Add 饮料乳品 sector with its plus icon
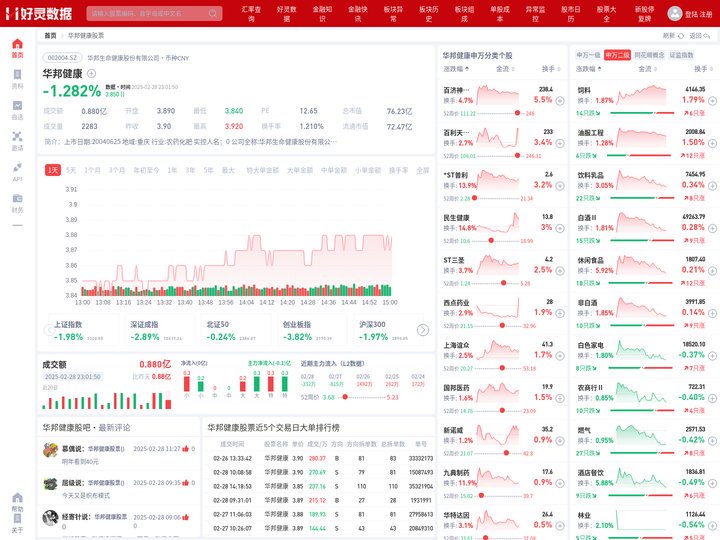720x540 pixels. (712, 186)
